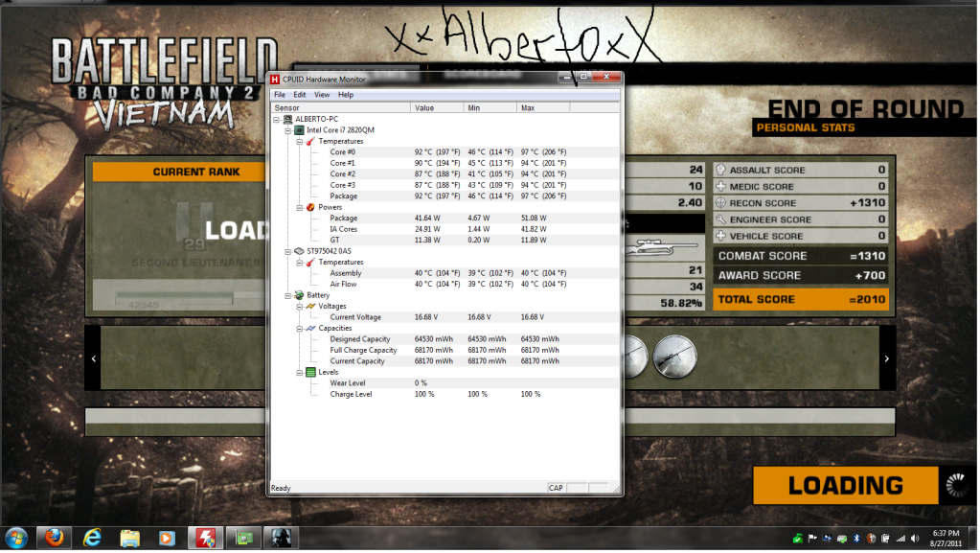The width and height of the screenshot is (980, 553).
Task: Open the File menu in Hardware Monitor
Action: (x=280, y=95)
